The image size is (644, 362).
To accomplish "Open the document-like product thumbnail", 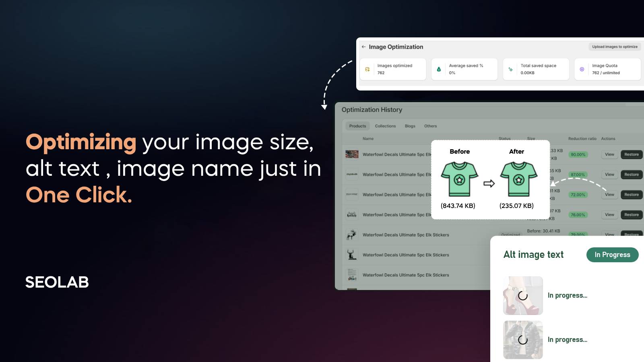I will coord(352,275).
